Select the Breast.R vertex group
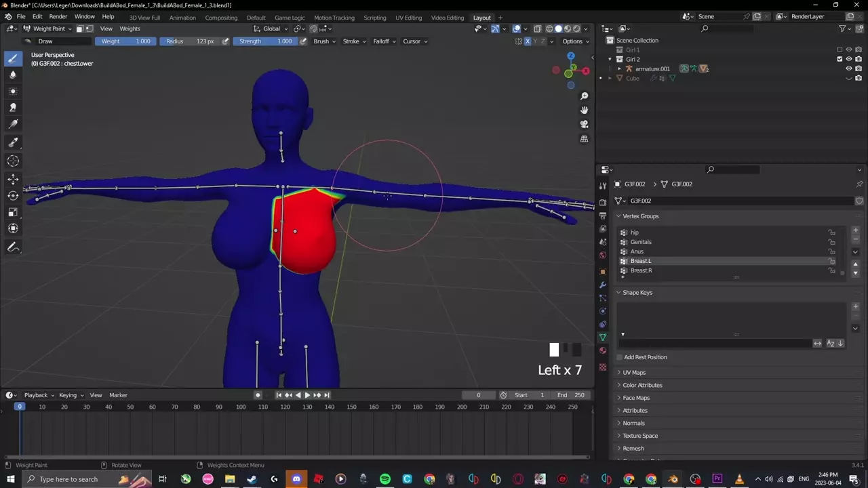868x488 pixels. [x=641, y=270]
